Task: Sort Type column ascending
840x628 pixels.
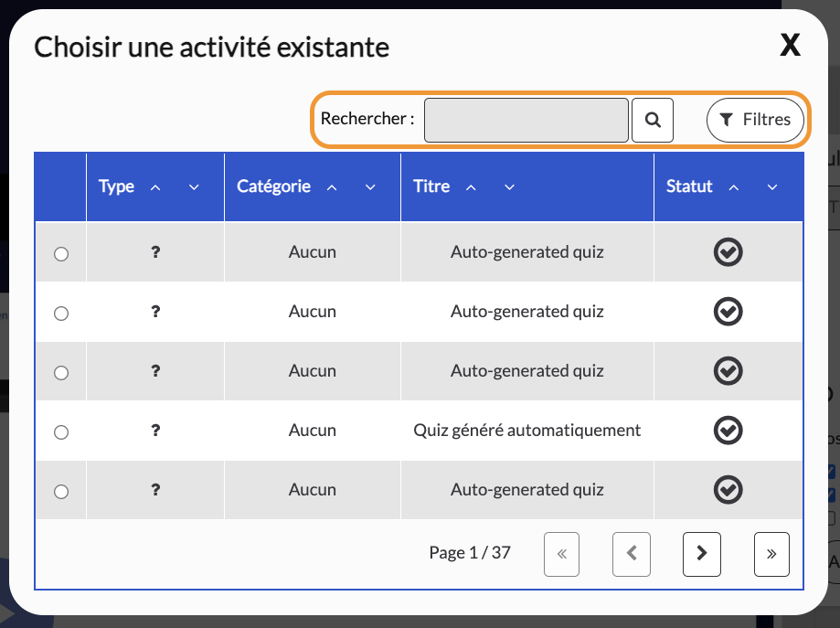Action: [155, 187]
